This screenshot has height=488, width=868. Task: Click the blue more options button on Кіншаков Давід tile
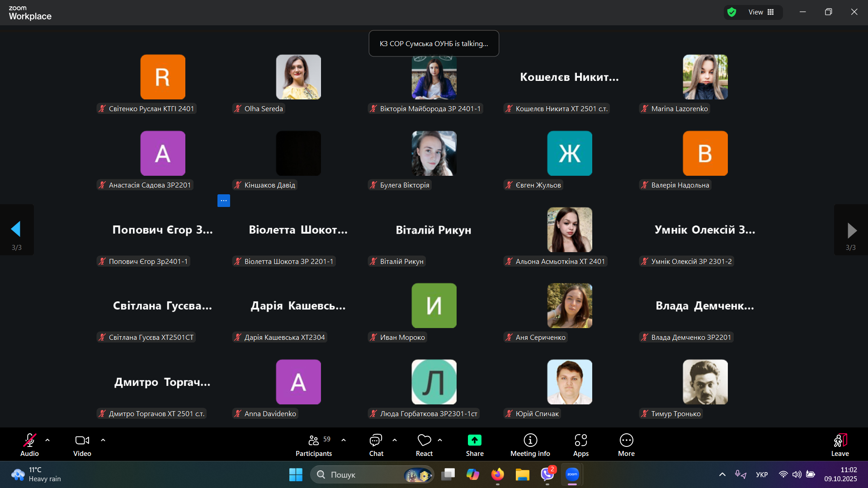tap(224, 201)
